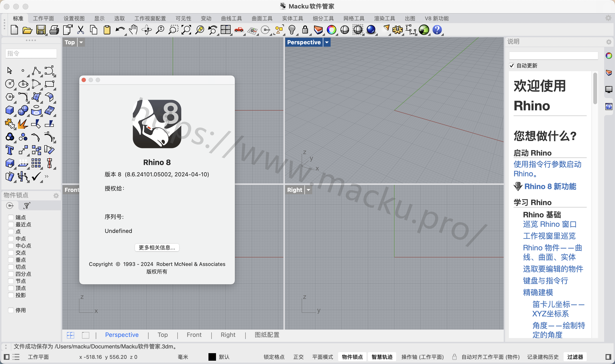Open the Right viewport dropdown arrow
Image resolution: width=615 pixels, height=364 pixels.
[x=308, y=190]
